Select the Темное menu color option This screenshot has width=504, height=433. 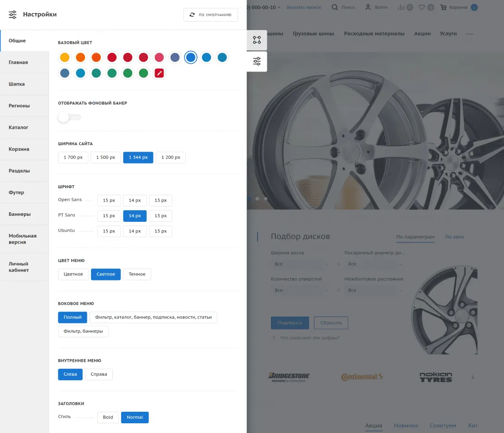point(137,274)
